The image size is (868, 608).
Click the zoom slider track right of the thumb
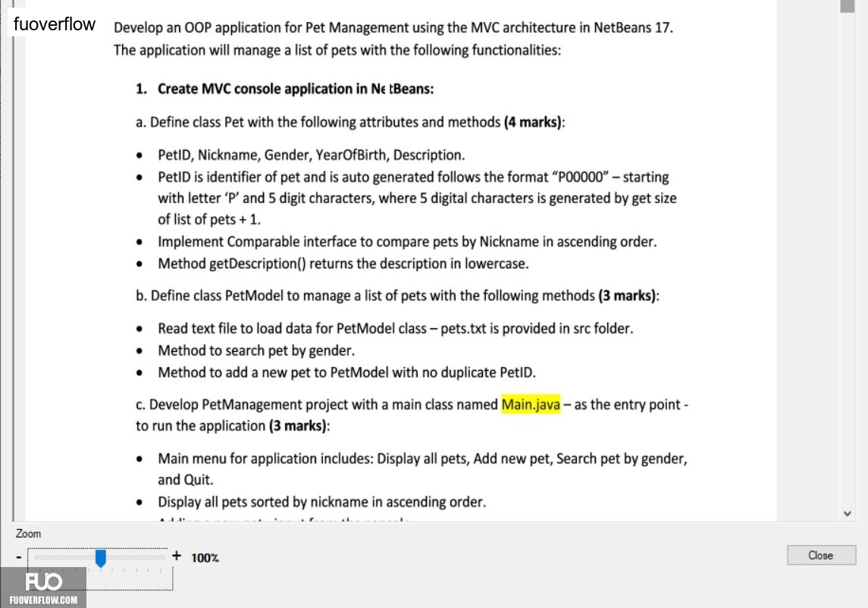[136, 558]
